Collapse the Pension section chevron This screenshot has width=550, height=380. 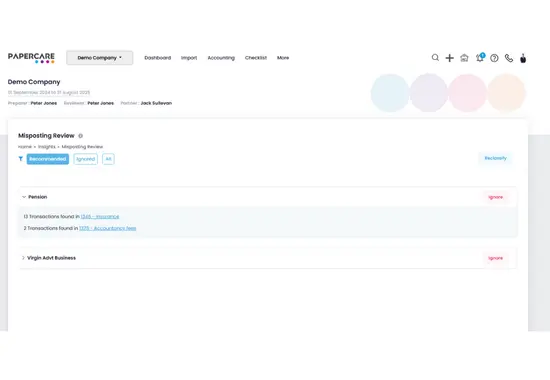[x=24, y=197]
